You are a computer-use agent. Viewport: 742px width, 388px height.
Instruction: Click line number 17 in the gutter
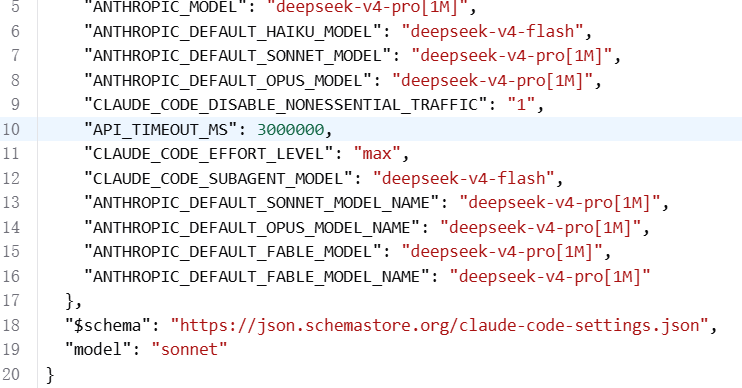click(x=10, y=301)
